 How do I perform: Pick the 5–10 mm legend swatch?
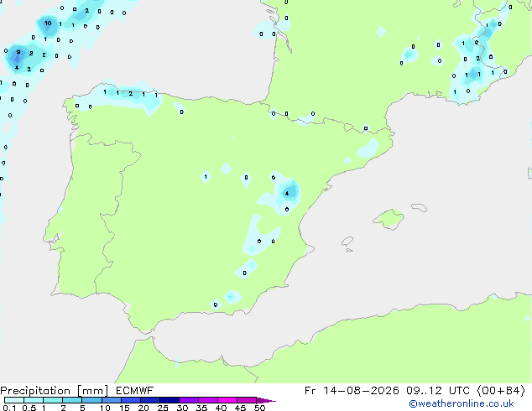click(x=91, y=400)
